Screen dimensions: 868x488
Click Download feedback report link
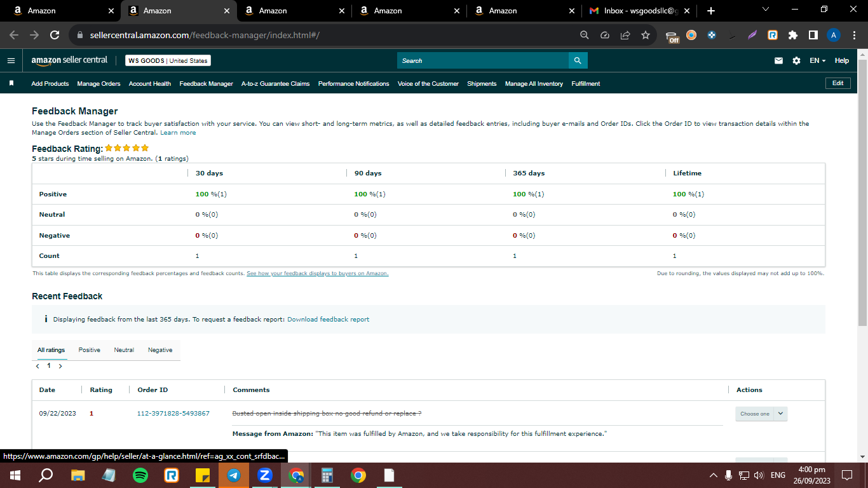click(328, 320)
